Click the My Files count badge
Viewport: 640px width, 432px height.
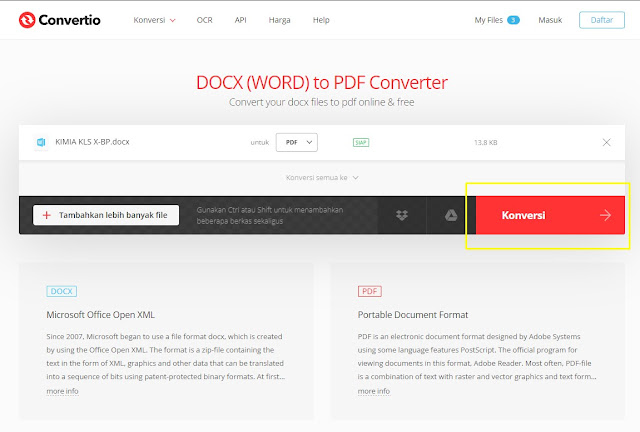[513, 20]
